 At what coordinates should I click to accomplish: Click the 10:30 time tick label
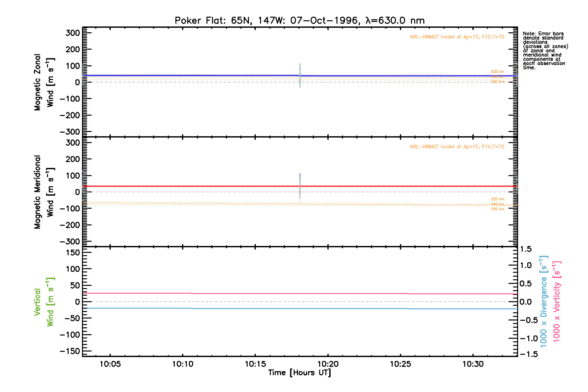click(473, 364)
